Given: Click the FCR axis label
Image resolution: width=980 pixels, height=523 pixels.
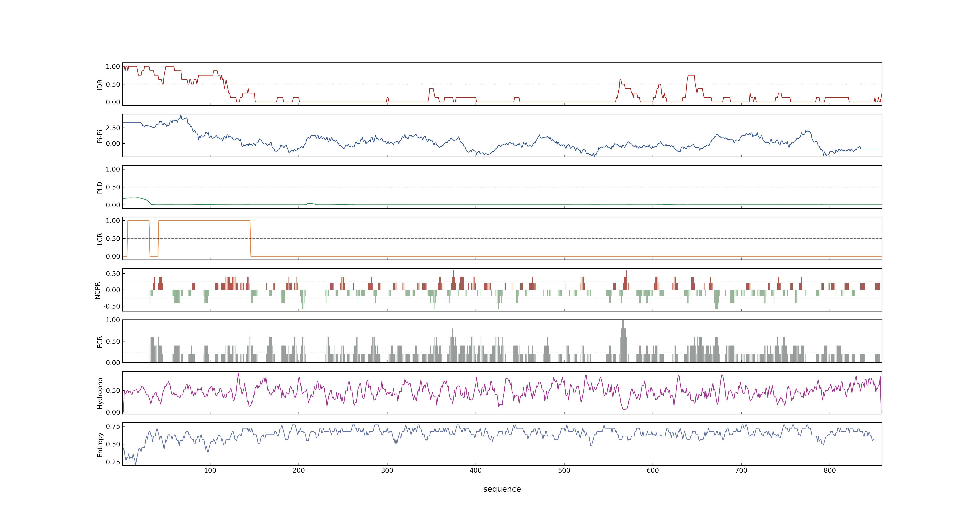Looking at the screenshot, I should (x=100, y=341).
